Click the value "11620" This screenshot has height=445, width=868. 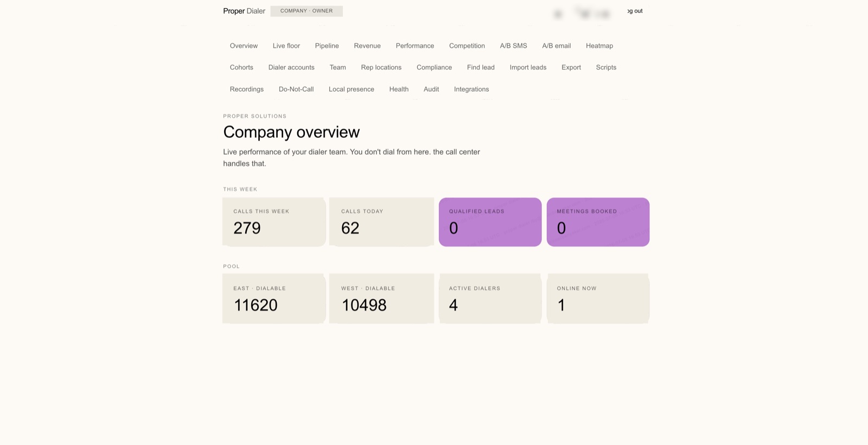point(256,305)
